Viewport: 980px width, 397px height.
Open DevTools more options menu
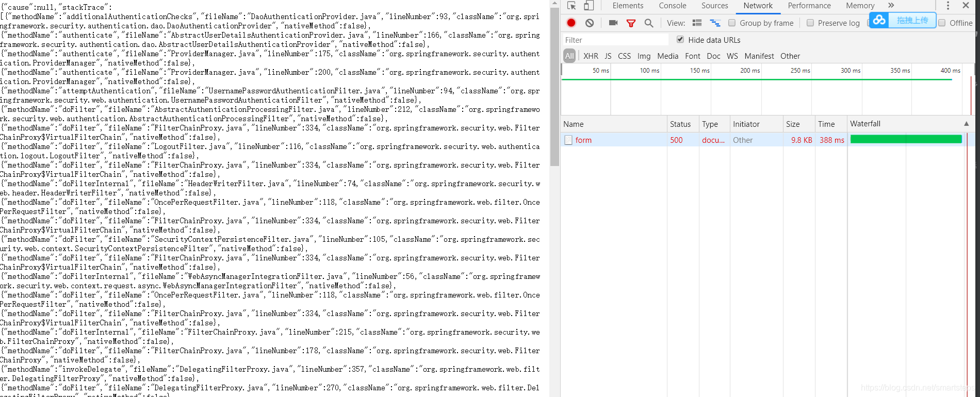pos(948,6)
